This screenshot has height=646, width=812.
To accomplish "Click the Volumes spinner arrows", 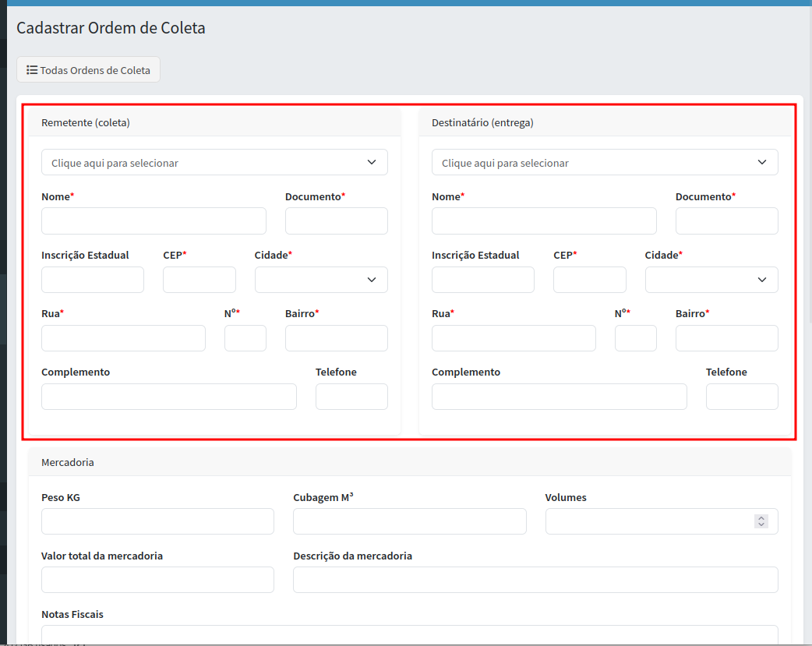I will [761, 521].
